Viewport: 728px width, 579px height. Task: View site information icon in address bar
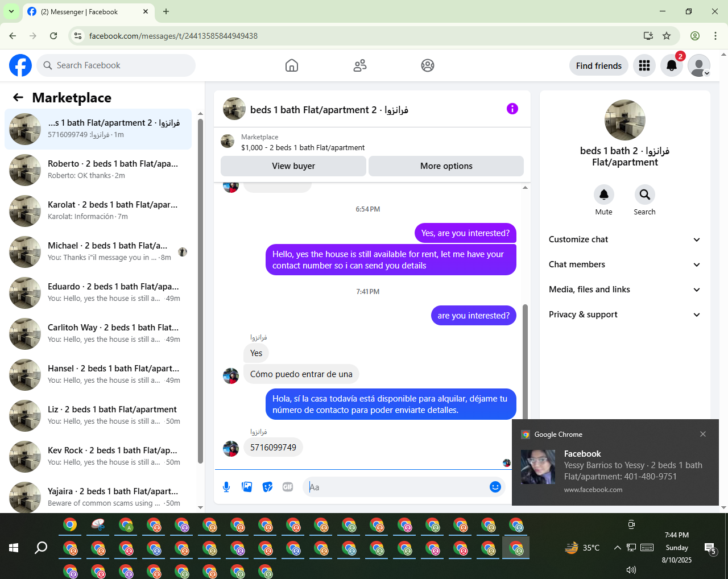78,36
